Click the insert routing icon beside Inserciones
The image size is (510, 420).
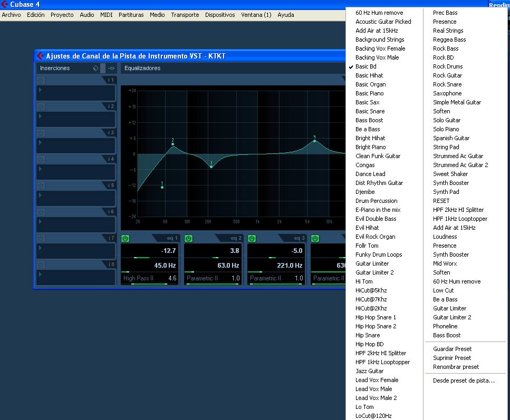[112, 69]
